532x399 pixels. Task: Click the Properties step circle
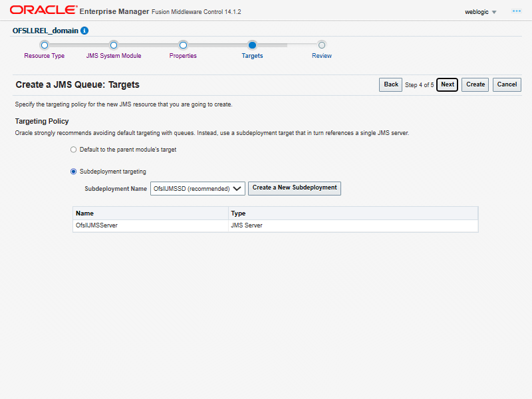(183, 45)
